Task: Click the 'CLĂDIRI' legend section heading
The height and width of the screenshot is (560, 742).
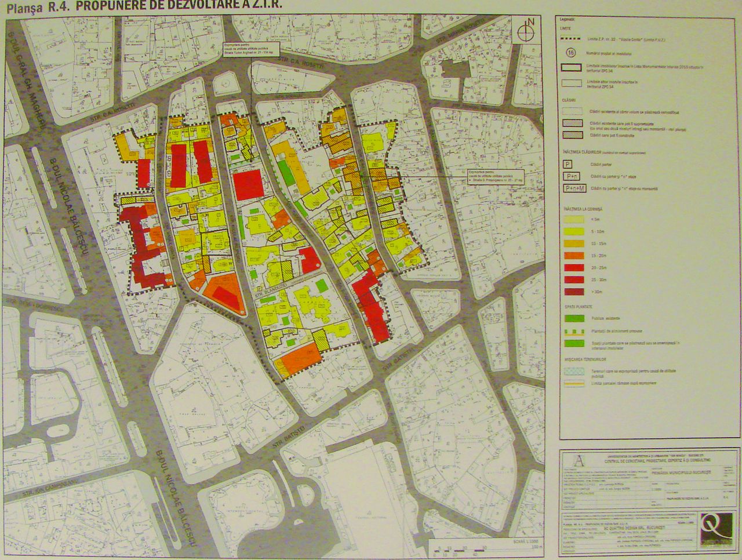Action: pyautogui.click(x=568, y=100)
